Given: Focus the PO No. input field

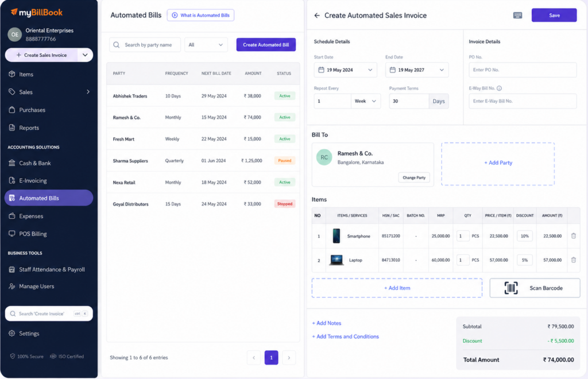Looking at the screenshot, I should [523, 70].
